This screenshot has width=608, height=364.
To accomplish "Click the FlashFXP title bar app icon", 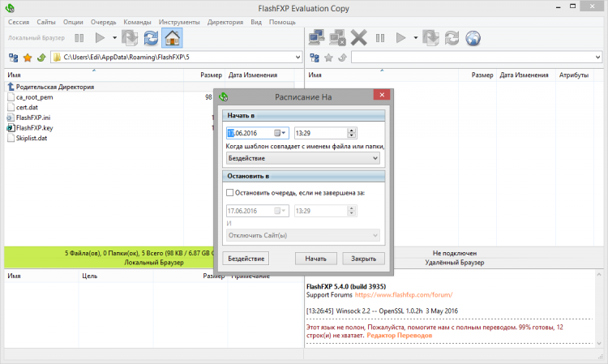I will pos(10,8).
